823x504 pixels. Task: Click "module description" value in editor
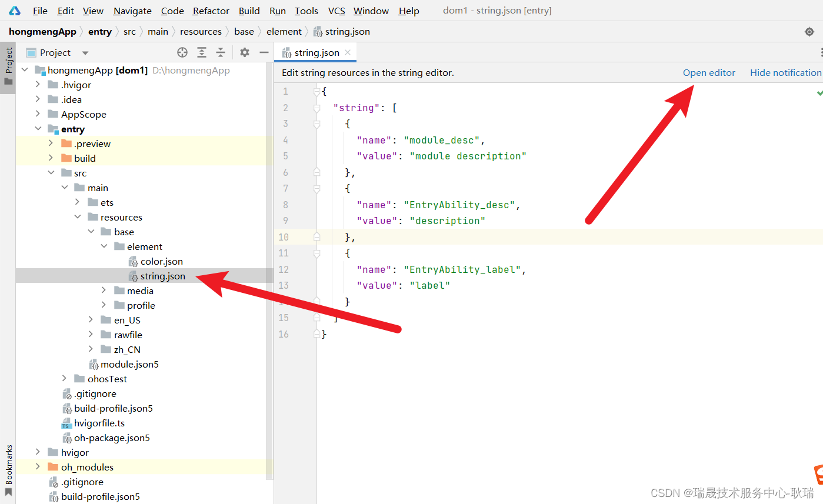coord(468,156)
